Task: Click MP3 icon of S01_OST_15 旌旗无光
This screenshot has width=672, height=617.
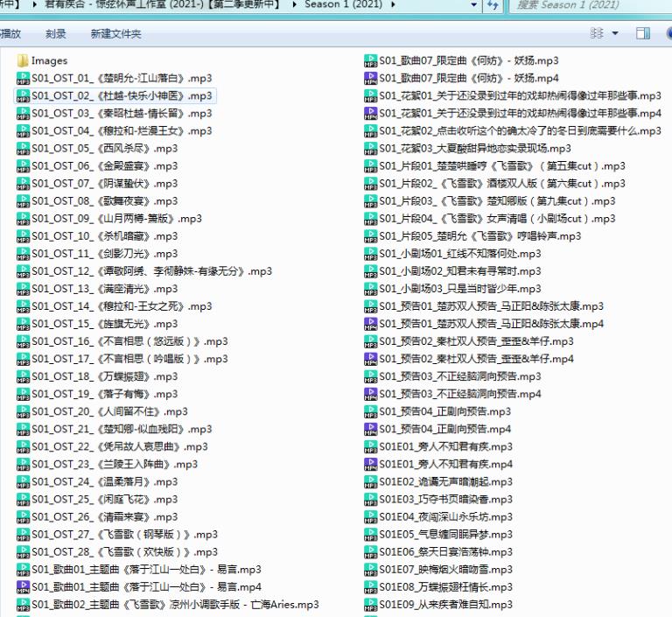Action: [x=23, y=324]
